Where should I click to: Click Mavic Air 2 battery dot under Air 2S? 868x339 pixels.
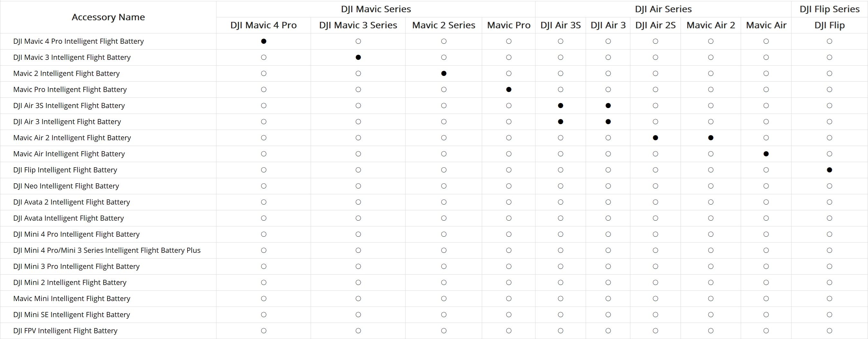[655, 138]
